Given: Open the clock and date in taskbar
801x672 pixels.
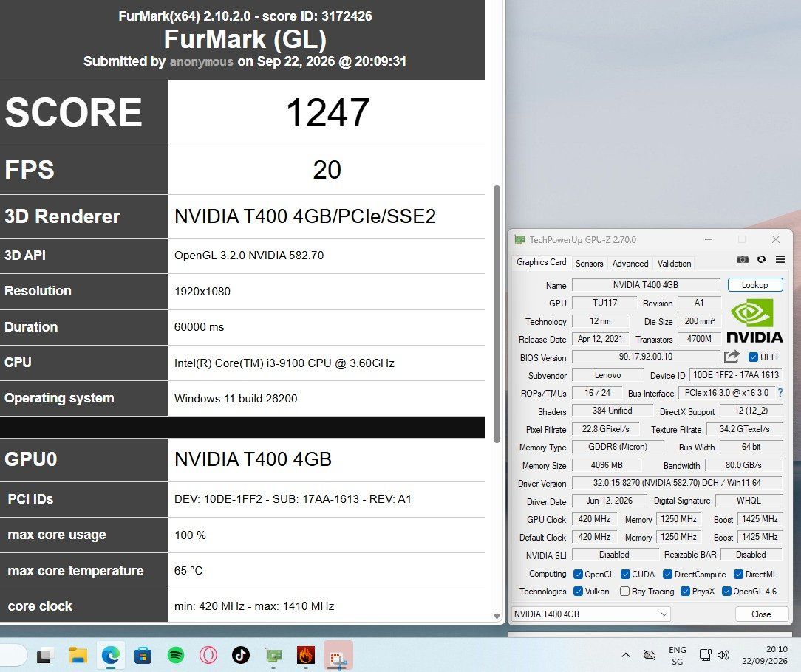Looking at the screenshot, I should [764, 655].
